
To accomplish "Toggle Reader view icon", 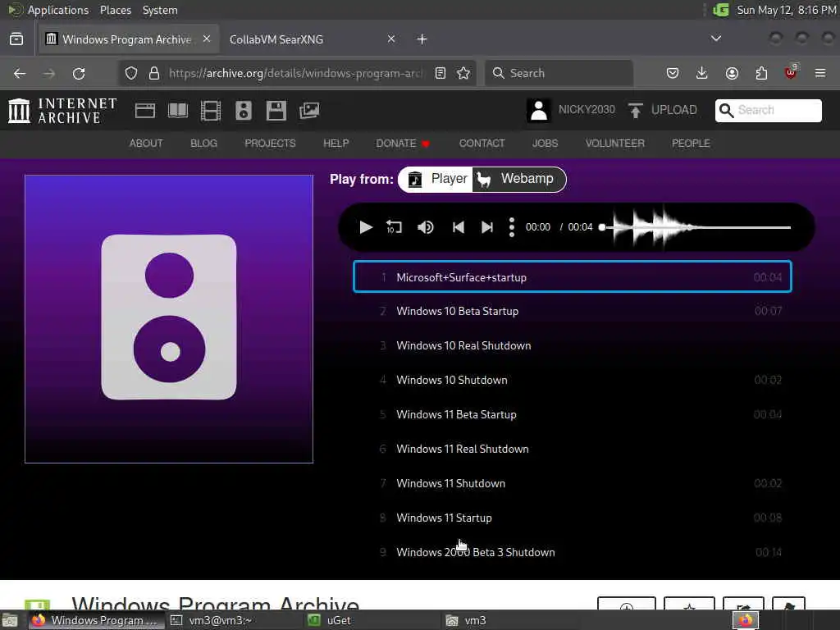I will point(441,73).
